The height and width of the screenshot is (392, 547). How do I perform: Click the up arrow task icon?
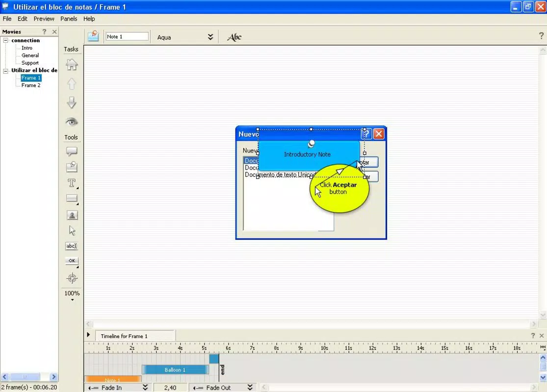72,84
